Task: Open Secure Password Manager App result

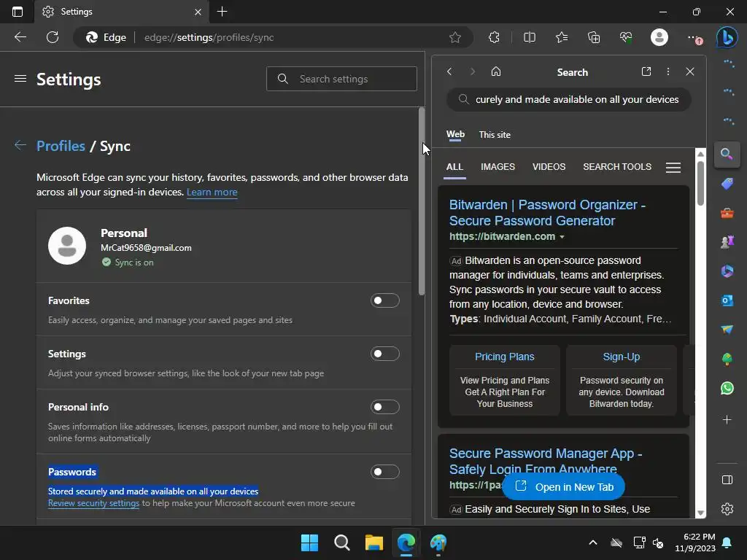Action: tap(546, 461)
